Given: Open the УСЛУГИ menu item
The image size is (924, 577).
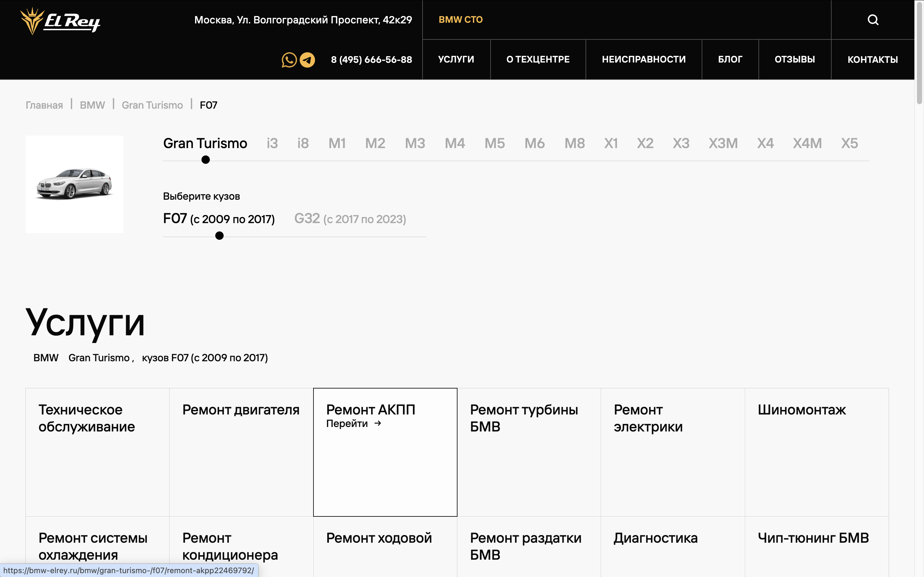Looking at the screenshot, I should click(x=456, y=60).
